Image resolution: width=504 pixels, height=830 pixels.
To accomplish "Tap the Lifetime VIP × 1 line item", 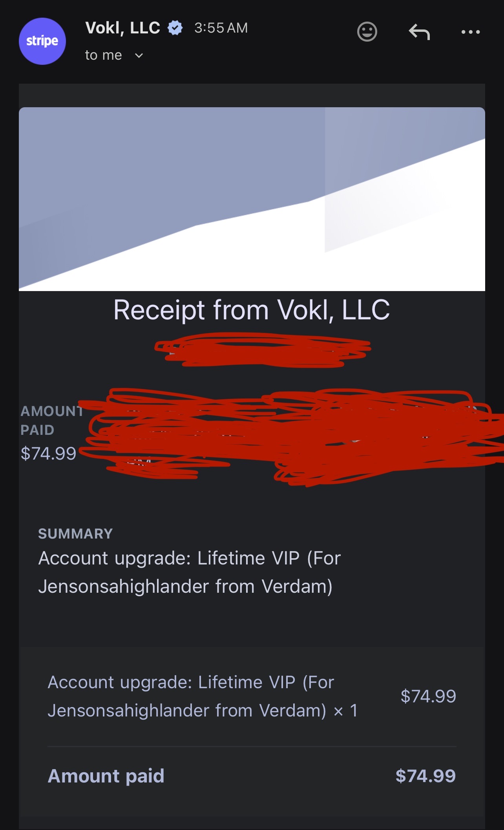I will tap(203, 696).
